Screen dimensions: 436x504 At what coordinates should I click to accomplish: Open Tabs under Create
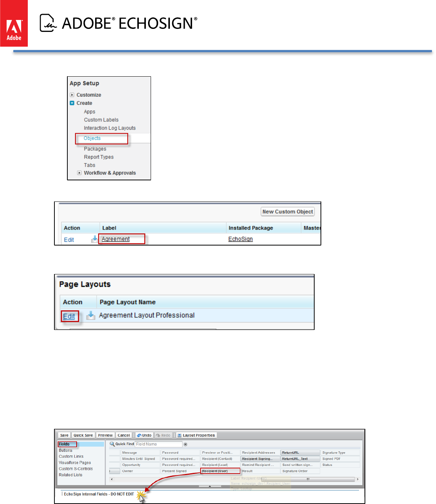90,165
